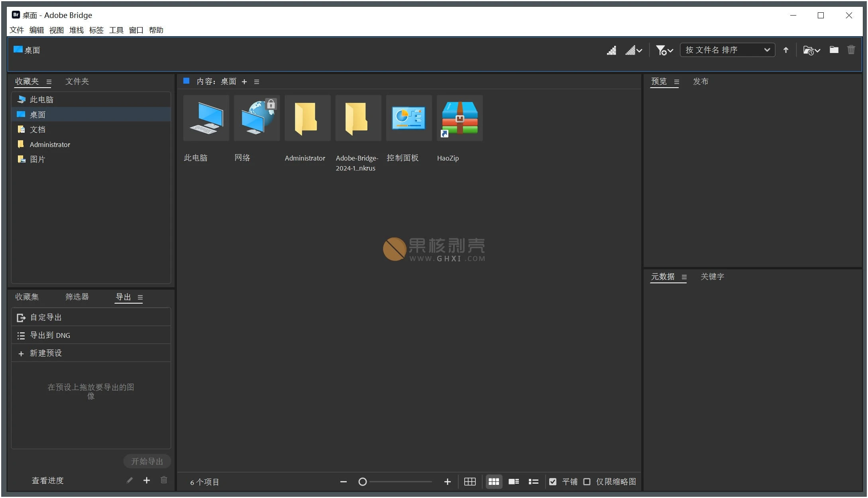The image size is (868, 498).
Task: Toggle the sort direction arrow
Action: (786, 50)
